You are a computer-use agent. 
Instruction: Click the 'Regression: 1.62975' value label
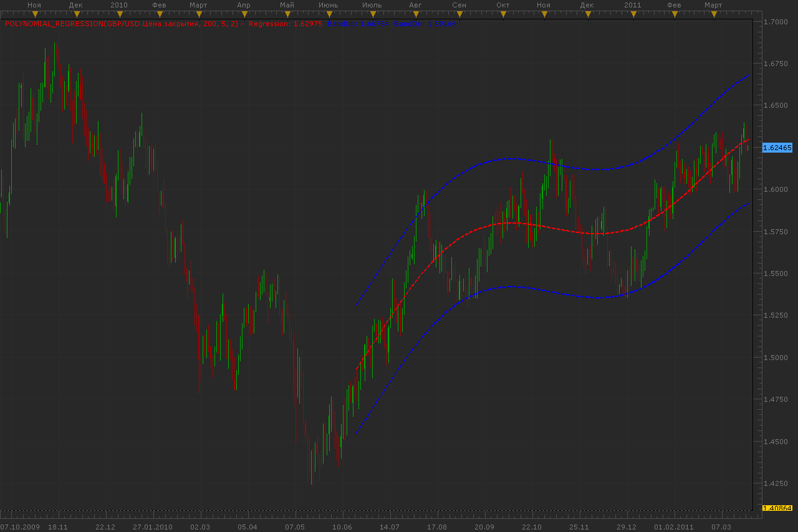pos(285,24)
